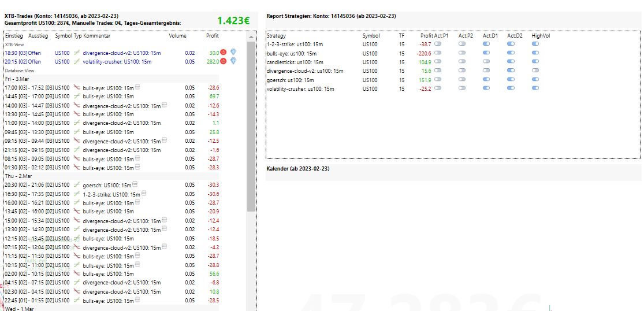Click stop icon on 20:30 goersch trade
The image size is (644, 311).
[135, 184]
